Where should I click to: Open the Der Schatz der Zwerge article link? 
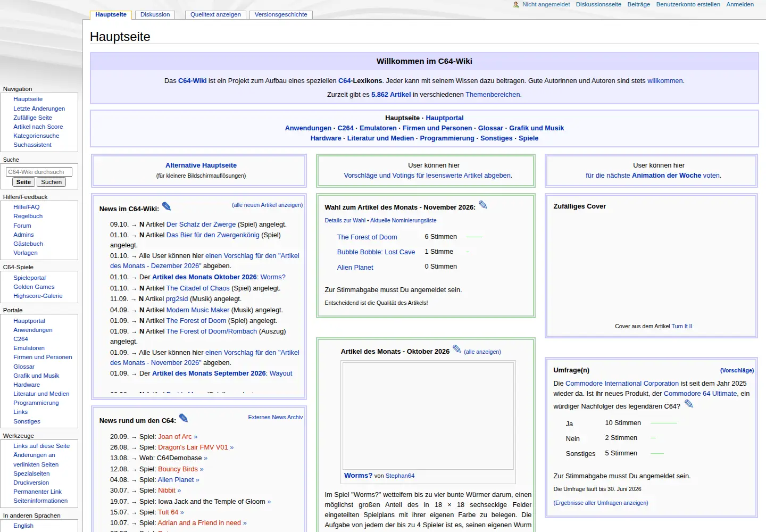201,225
